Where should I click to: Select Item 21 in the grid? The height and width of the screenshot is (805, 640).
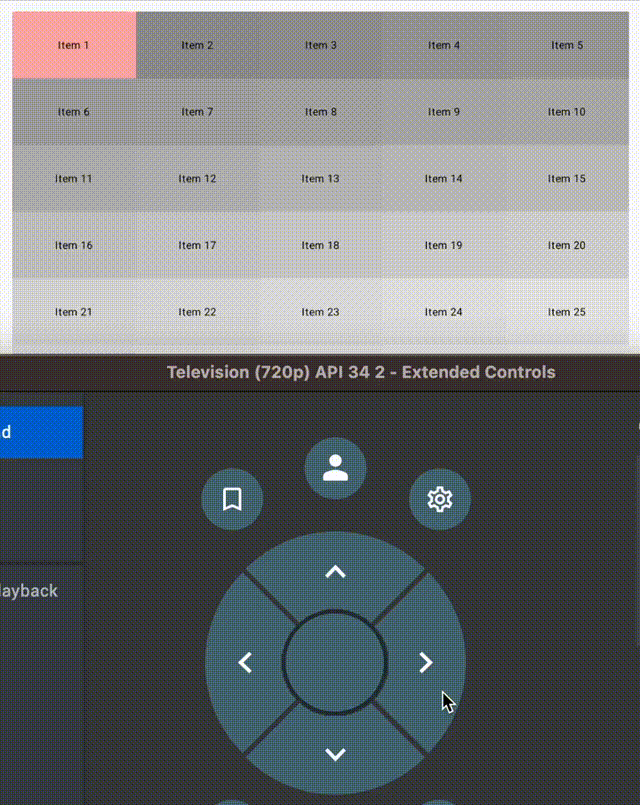coord(74,312)
